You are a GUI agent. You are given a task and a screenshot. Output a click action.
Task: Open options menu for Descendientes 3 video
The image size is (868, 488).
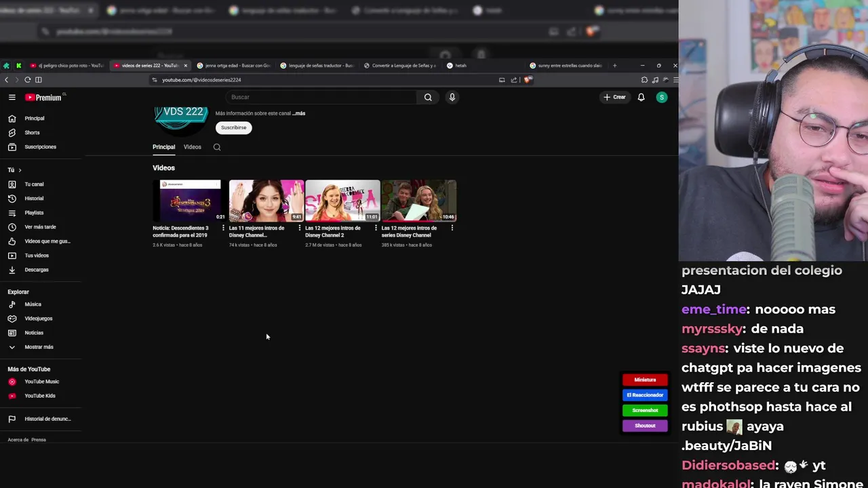point(223,228)
